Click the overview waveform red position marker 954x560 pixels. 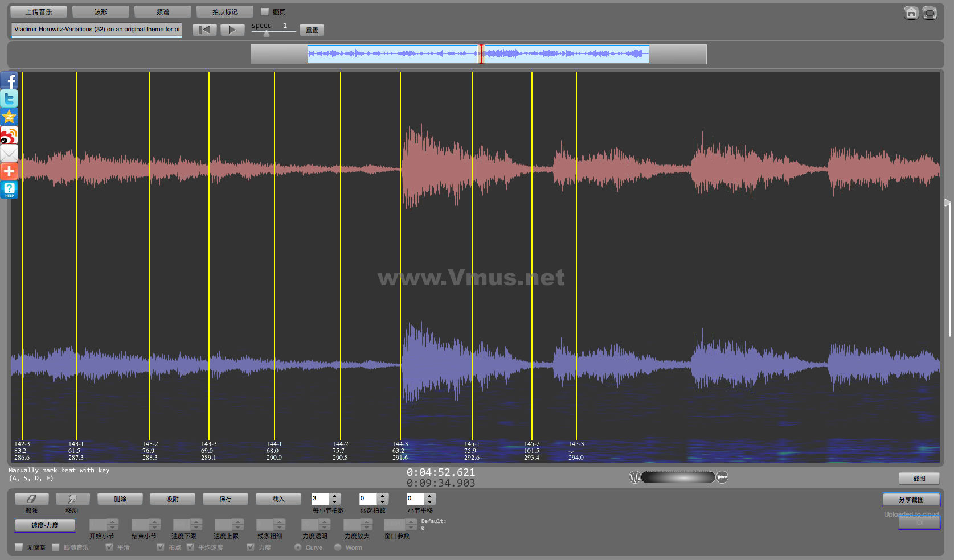click(x=481, y=54)
